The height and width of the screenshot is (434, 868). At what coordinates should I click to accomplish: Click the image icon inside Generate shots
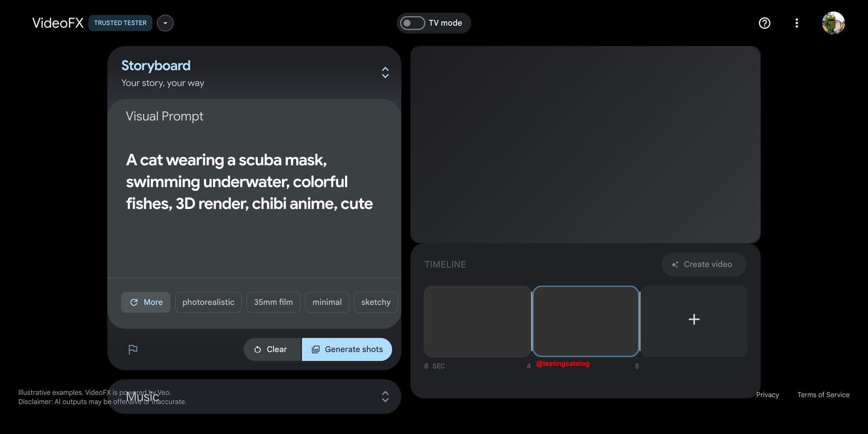316,349
